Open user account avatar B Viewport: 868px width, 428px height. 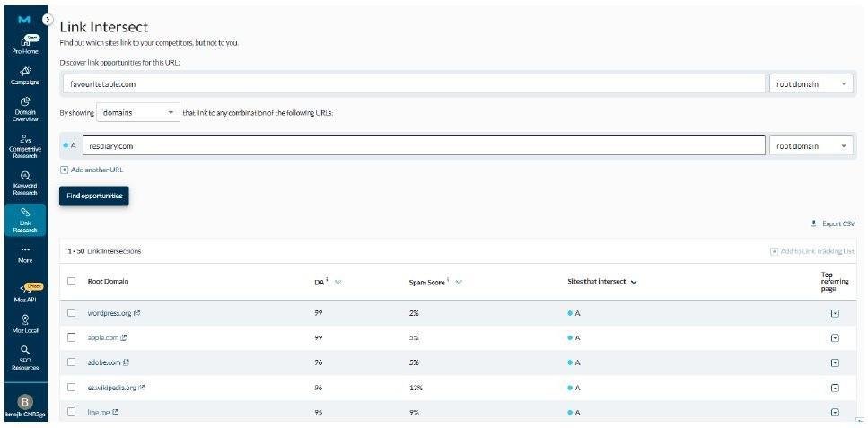[25, 402]
